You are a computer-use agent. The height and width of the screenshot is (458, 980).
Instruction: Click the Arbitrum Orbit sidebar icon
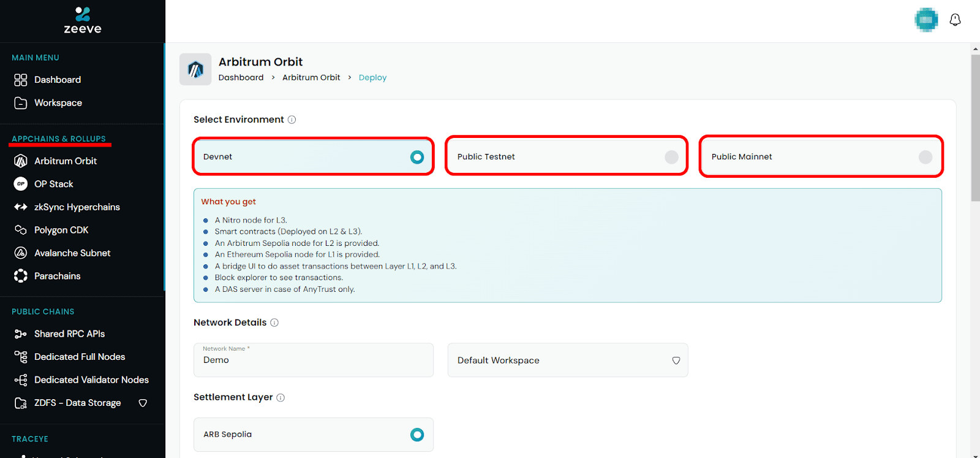[21, 161]
